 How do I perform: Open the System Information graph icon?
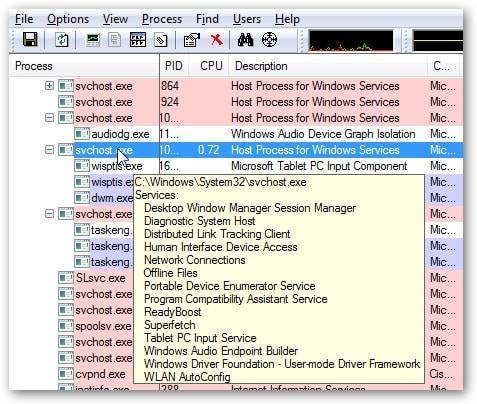(x=93, y=40)
